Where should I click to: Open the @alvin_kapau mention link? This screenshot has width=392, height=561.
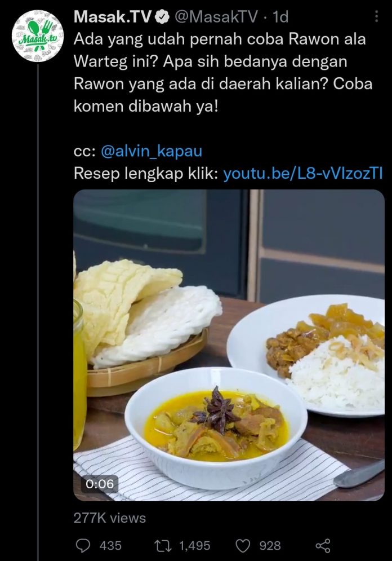pyautogui.click(x=152, y=151)
